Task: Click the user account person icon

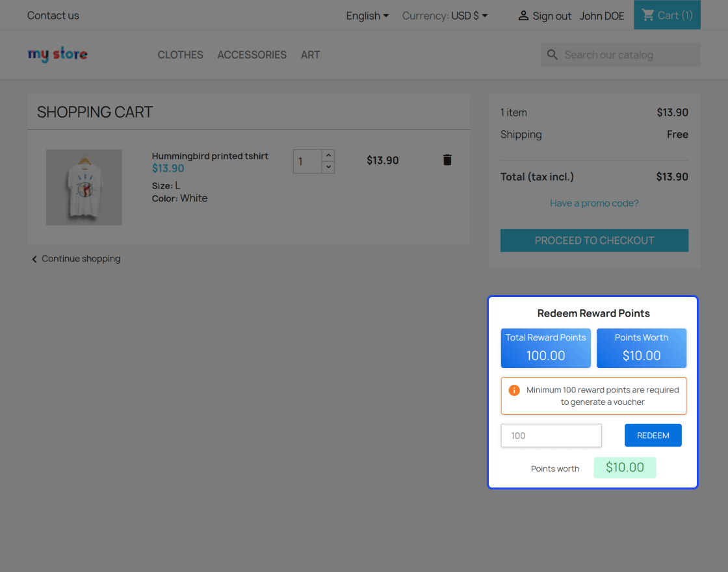Action: (523, 16)
